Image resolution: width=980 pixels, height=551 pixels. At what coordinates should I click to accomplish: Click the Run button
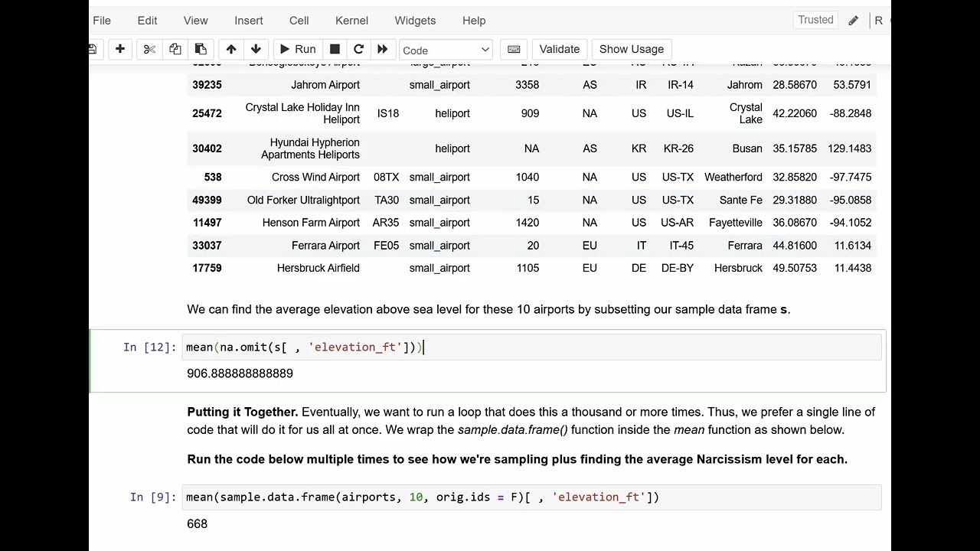coord(298,49)
